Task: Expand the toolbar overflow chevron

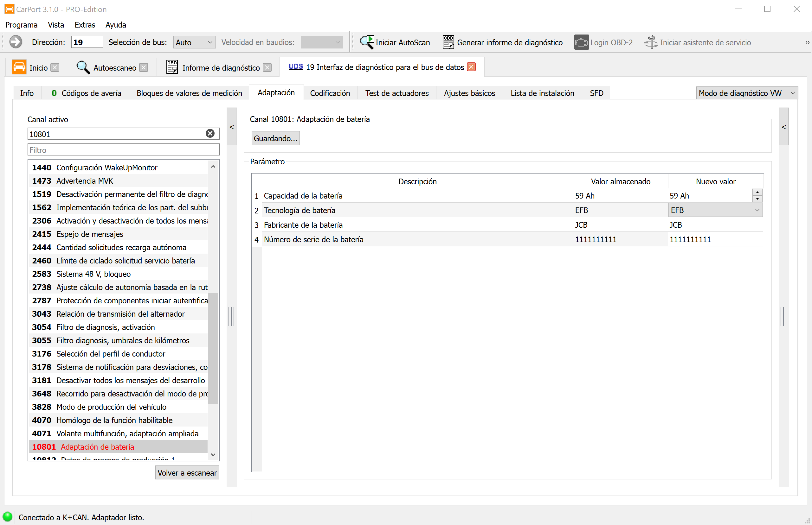Action: click(807, 43)
